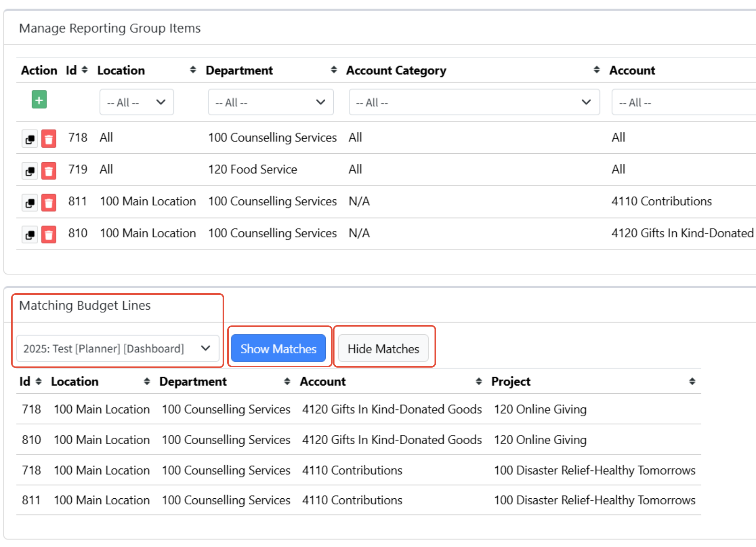Click the Show Matches button
The height and width of the screenshot is (547, 756).
(279, 348)
